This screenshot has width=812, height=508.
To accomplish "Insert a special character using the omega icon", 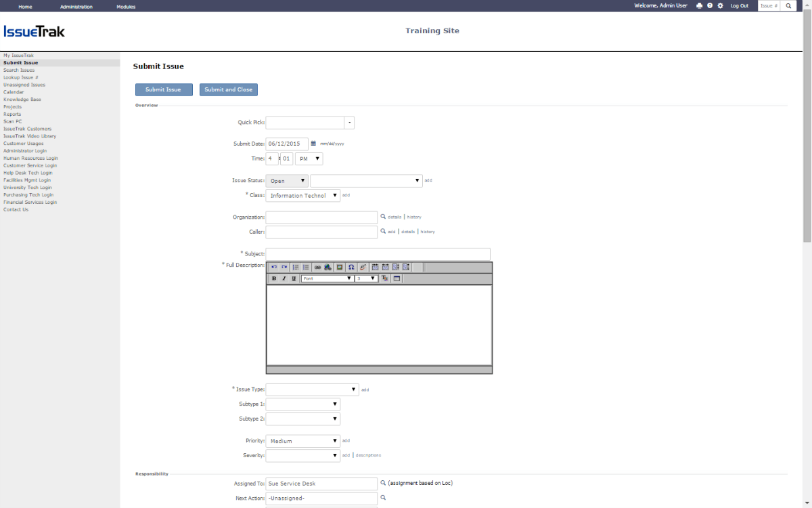I will [x=351, y=267].
